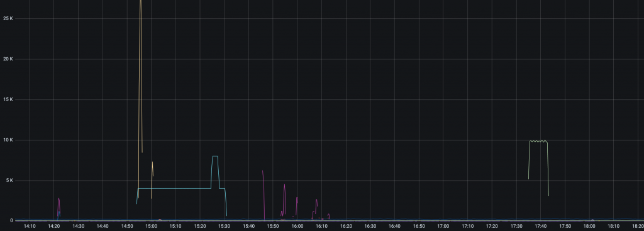Select the 10 K y-axis label

8,140
